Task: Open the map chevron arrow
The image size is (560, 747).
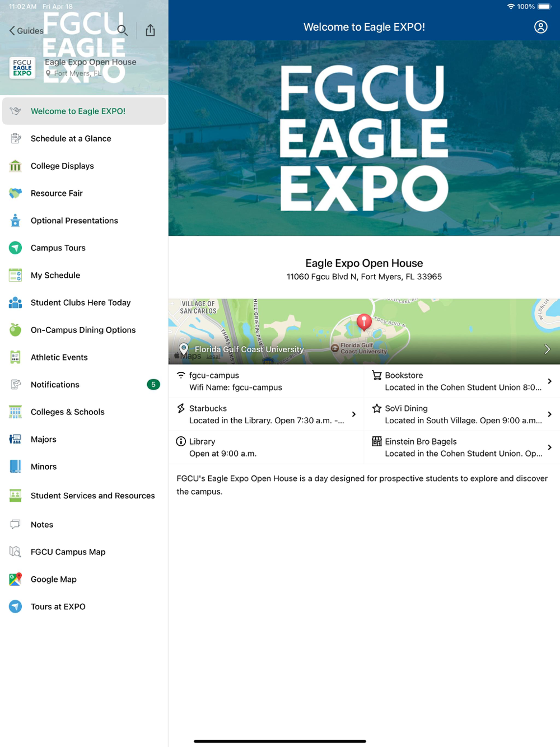Action: (x=547, y=349)
